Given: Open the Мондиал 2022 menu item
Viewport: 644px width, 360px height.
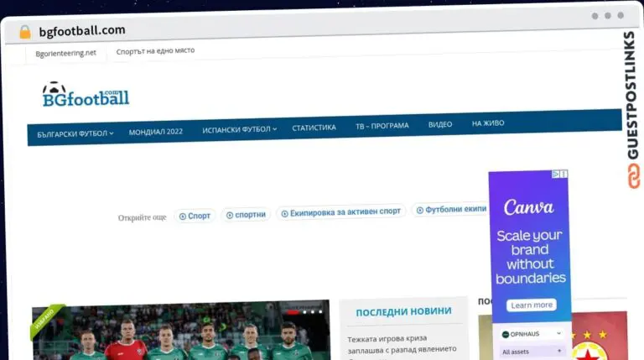Looking at the screenshot, I should click(x=156, y=132).
